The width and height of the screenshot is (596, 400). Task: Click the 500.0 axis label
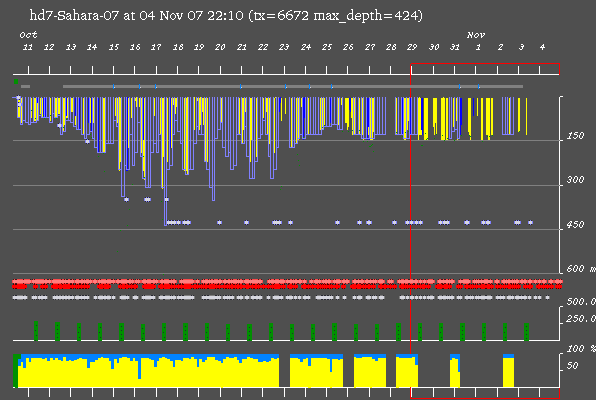click(x=581, y=302)
